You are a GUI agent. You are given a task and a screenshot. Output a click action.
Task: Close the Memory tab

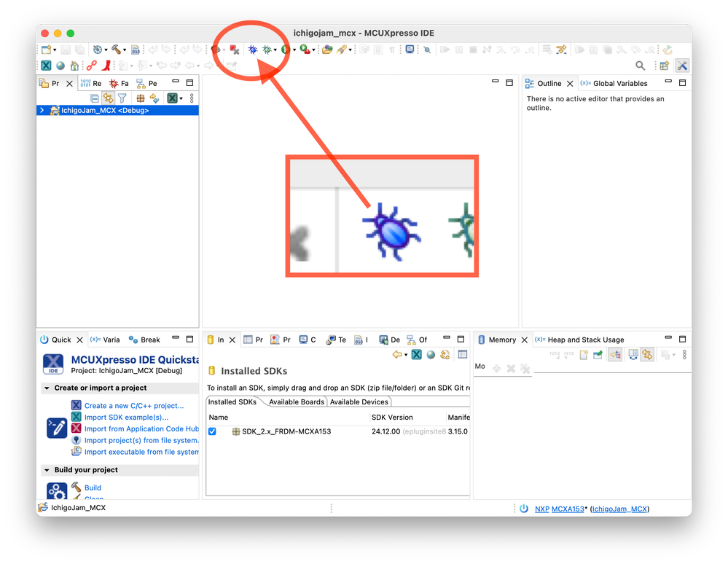coord(525,340)
